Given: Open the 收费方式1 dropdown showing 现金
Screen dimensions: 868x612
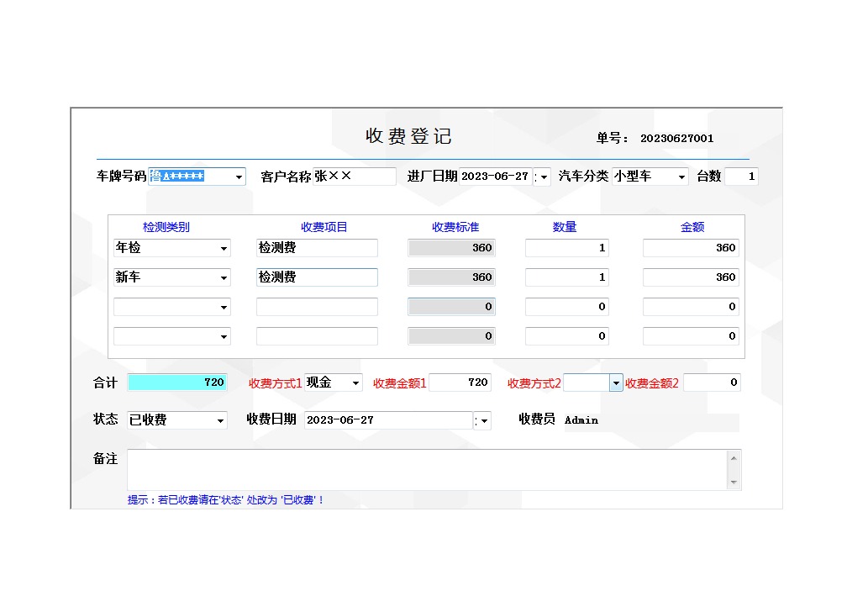Looking at the screenshot, I should (356, 382).
